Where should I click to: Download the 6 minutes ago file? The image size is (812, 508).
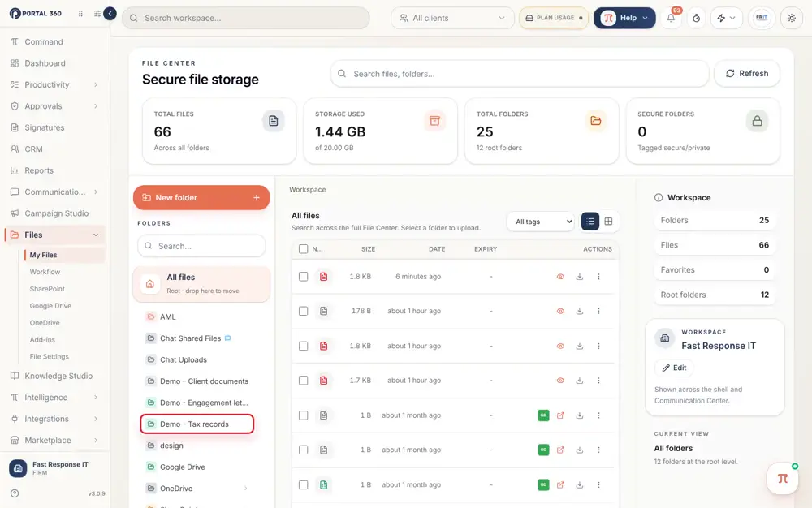coord(580,277)
